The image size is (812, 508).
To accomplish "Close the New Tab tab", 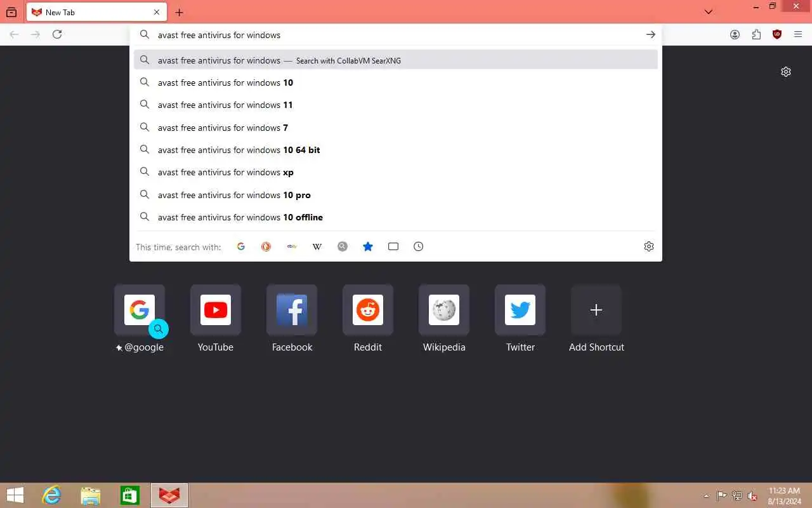I will [x=157, y=12].
